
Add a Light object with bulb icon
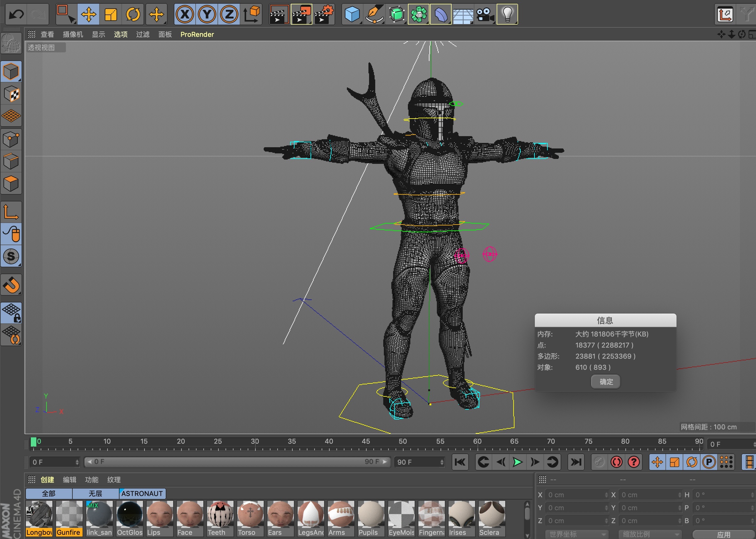point(507,14)
